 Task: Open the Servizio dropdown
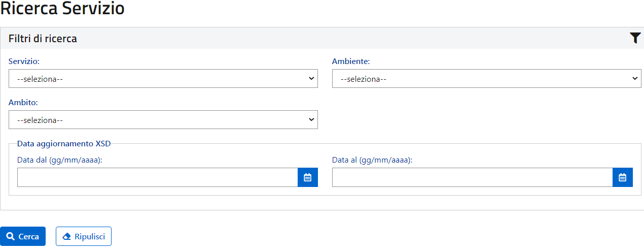163,79
